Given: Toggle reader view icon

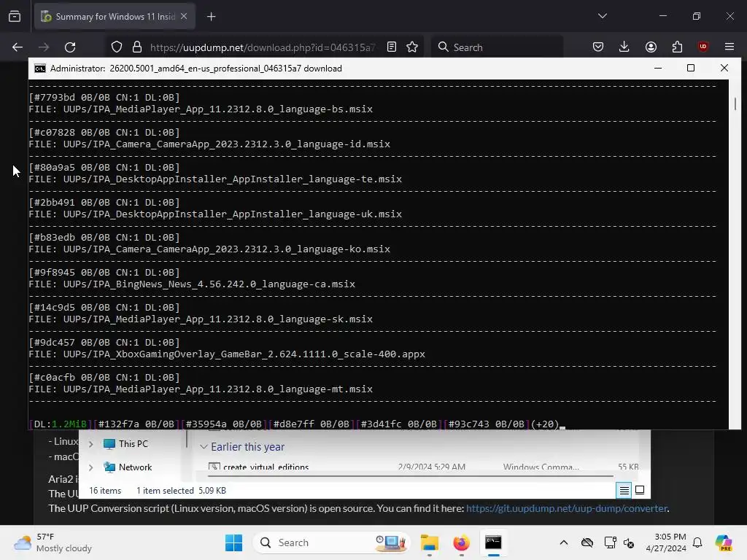Looking at the screenshot, I should 392,47.
